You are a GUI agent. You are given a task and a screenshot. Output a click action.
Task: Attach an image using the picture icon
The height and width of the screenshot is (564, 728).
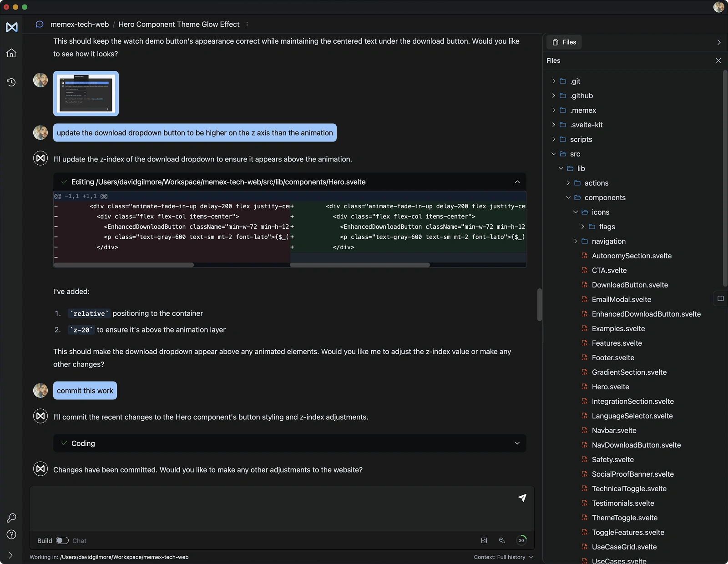pos(484,540)
